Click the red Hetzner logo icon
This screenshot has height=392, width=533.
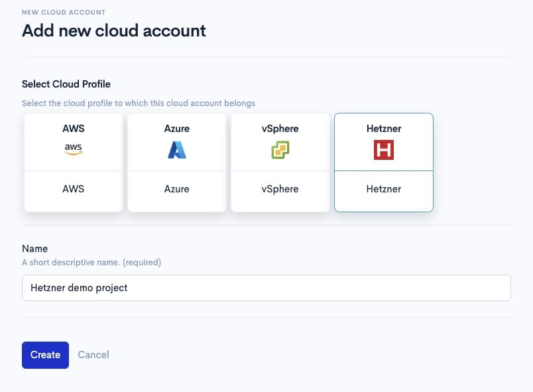[383, 150]
